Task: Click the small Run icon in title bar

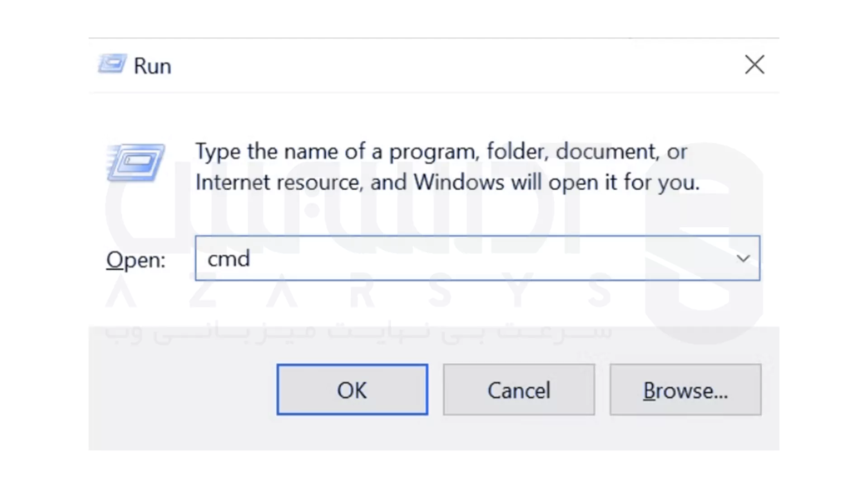Action: pos(112,64)
